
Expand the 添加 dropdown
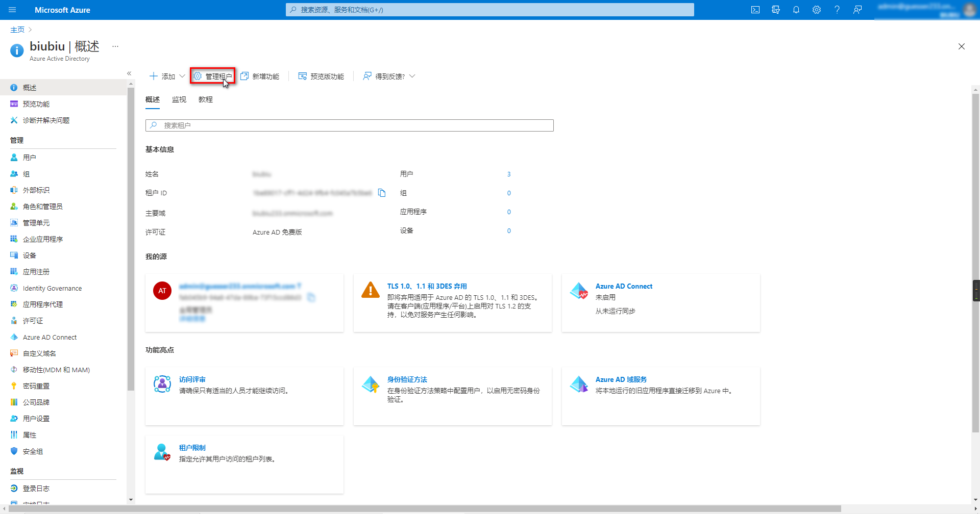[x=167, y=76]
